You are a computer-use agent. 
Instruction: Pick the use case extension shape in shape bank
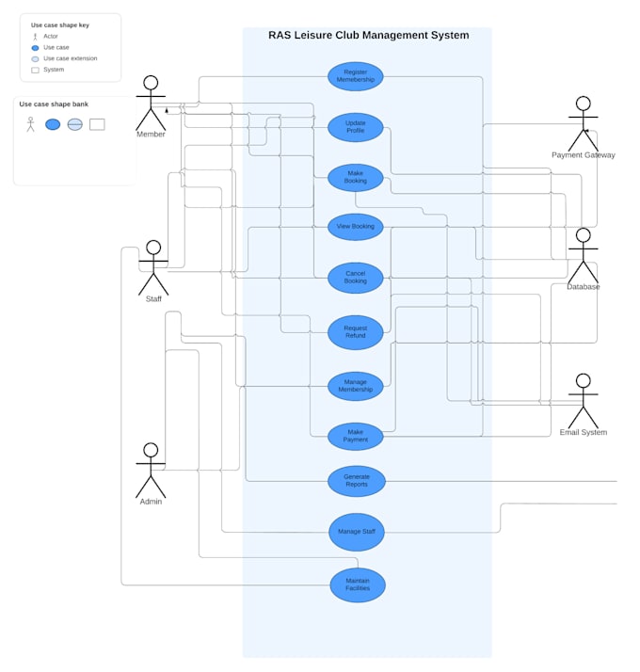(x=75, y=125)
